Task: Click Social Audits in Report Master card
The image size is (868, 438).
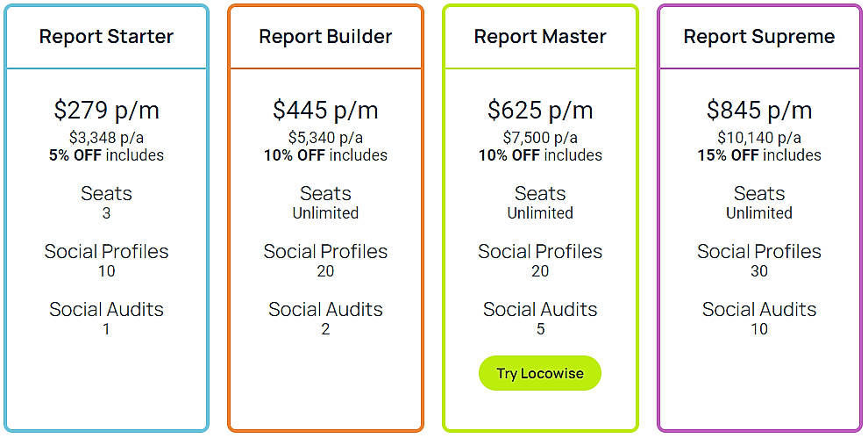Action: [540, 309]
